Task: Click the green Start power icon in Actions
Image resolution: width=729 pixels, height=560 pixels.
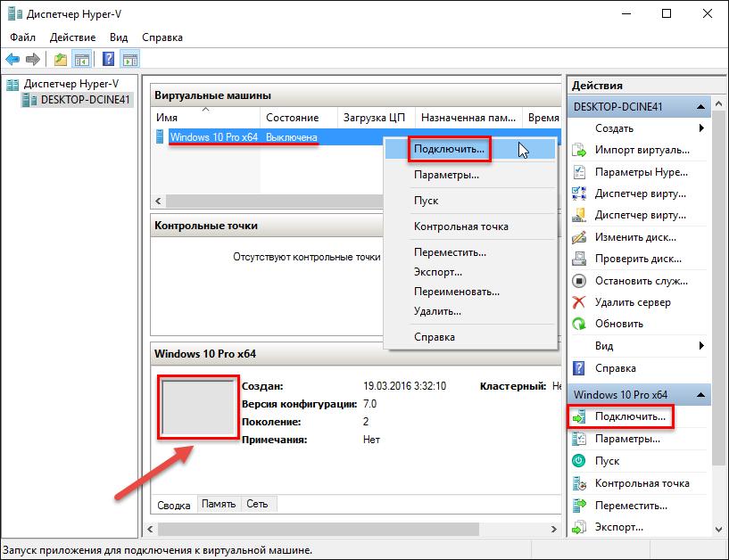Action: [x=579, y=460]
